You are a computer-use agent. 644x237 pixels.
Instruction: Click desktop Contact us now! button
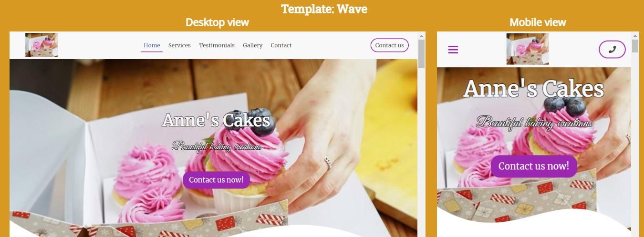click(216, 180)
